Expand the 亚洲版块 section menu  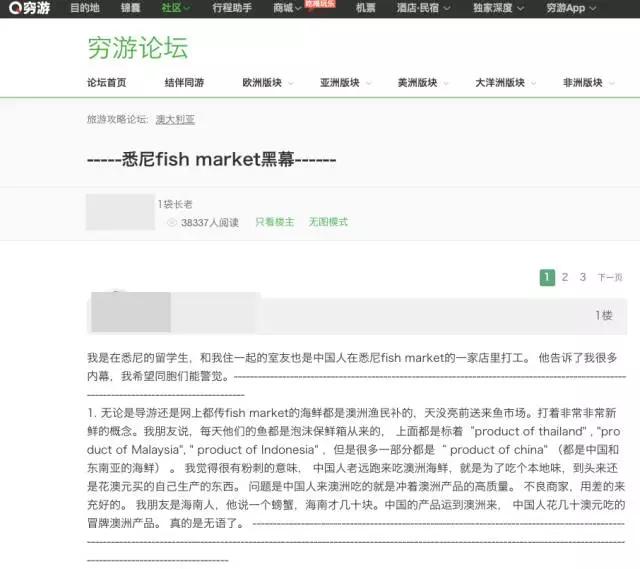345,82
